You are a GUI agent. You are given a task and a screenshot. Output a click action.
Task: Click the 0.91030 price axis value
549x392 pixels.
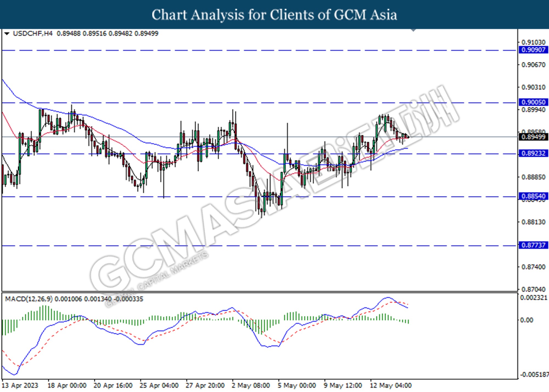533,42
